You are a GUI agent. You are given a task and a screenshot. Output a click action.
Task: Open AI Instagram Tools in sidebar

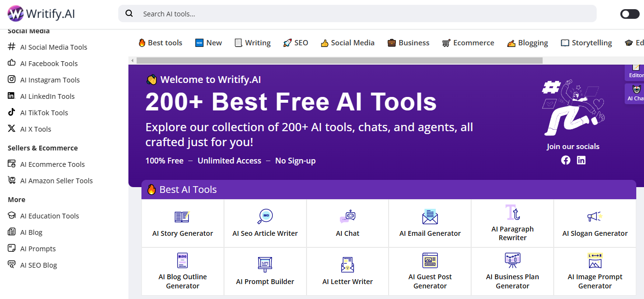[50, 80]
